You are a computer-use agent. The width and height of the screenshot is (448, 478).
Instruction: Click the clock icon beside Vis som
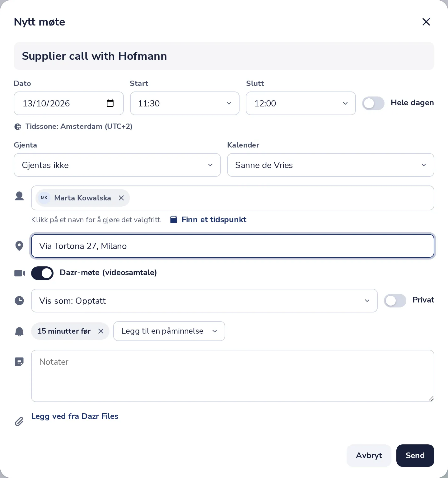pyautogui.click(x=19, y=301)
